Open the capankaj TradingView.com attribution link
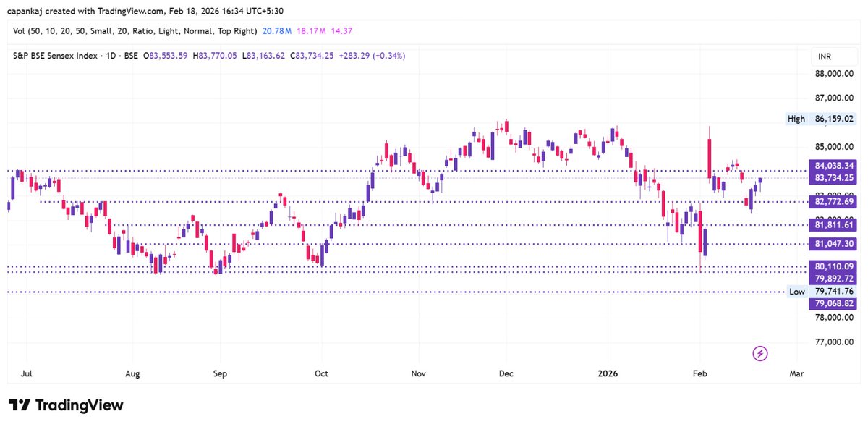Screen dimensions: 868x427 [x=87, y=11]
